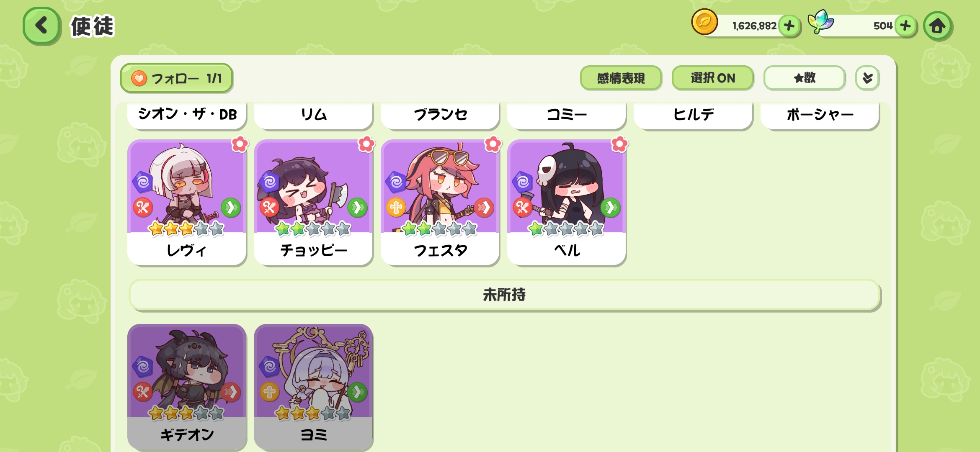The height and width of the screenshot is (452, 980).
Task: Go back using the arrow button
Action: 42,26
